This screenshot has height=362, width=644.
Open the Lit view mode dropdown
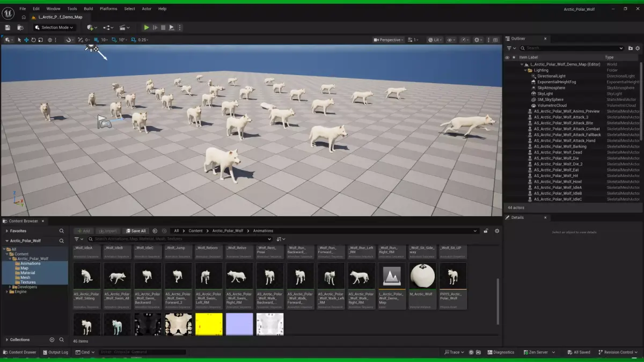[435, 40]
